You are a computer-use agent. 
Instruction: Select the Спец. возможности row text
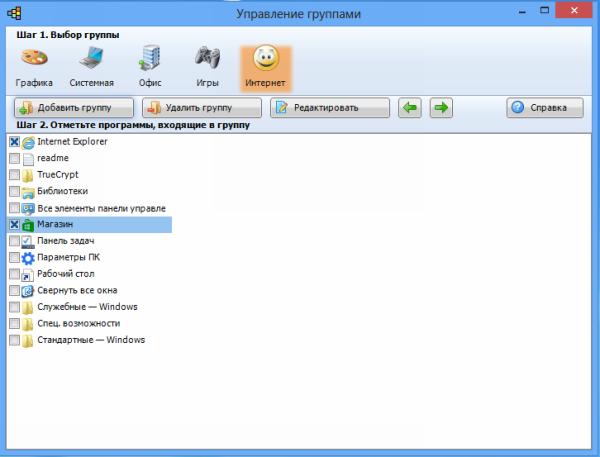point(79,323)
